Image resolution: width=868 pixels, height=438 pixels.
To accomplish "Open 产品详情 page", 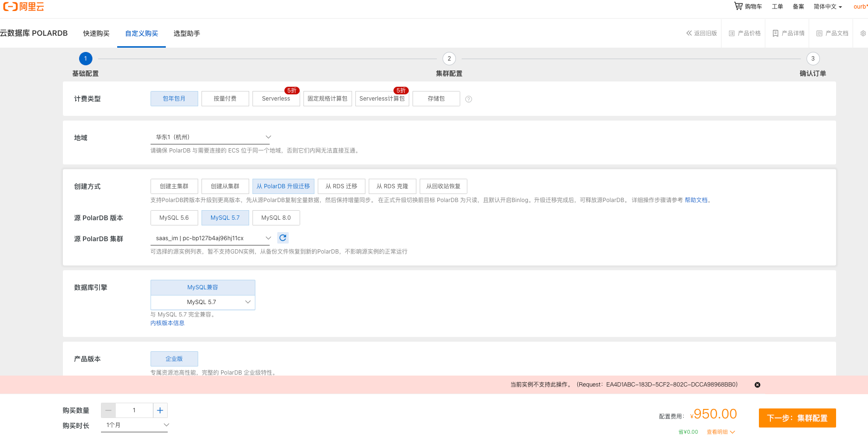I will click(x=788, y=33).
